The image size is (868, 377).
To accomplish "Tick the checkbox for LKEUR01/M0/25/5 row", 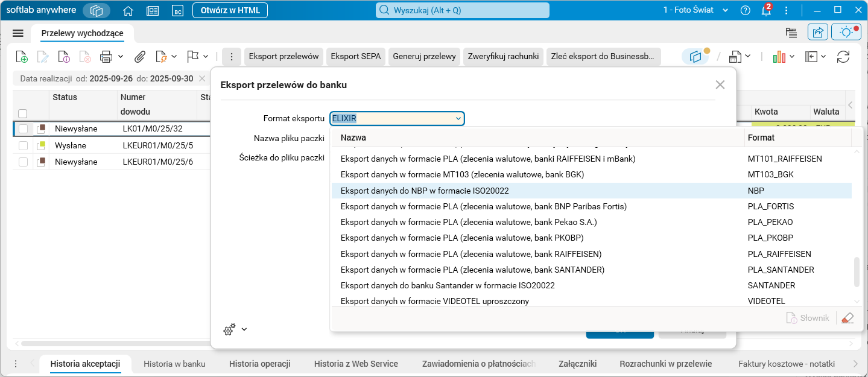I will [x=23, y=145].
